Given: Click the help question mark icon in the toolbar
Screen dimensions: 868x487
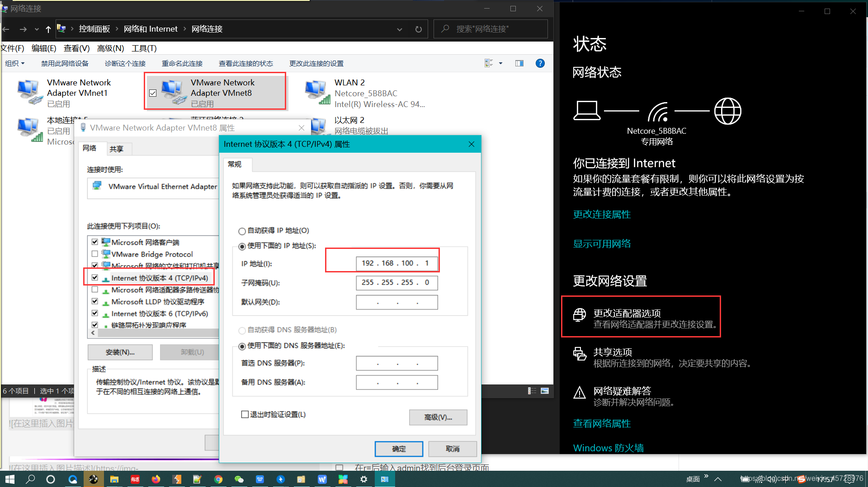Looking at the screenshot, I should click(540, 63).
